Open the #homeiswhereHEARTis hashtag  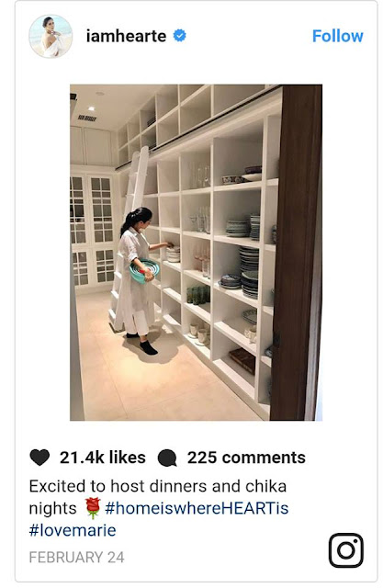pyautogui.click(x=197, y=508)
